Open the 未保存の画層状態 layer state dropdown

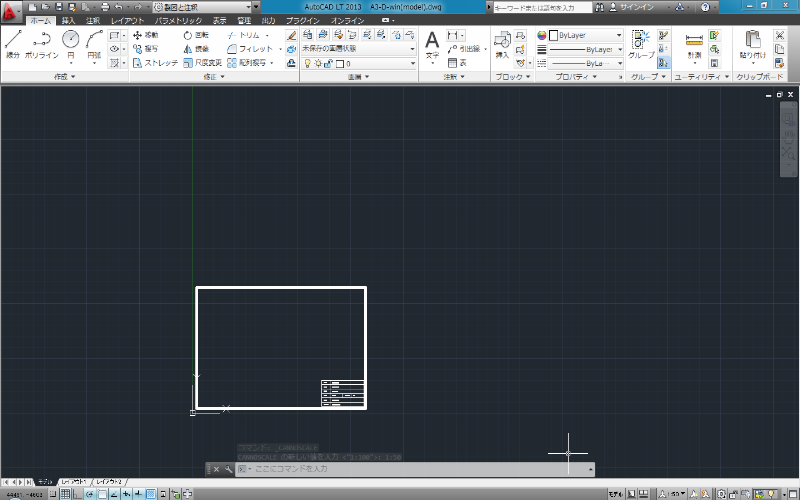tap(358, 49)
